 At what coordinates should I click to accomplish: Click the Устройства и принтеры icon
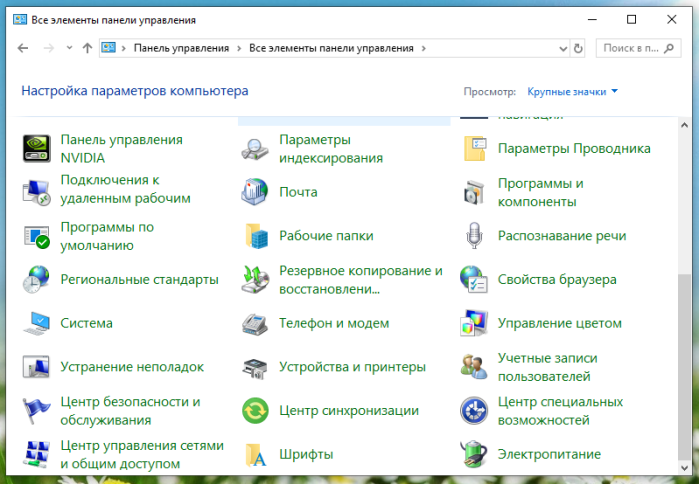[x=255, y=368]
